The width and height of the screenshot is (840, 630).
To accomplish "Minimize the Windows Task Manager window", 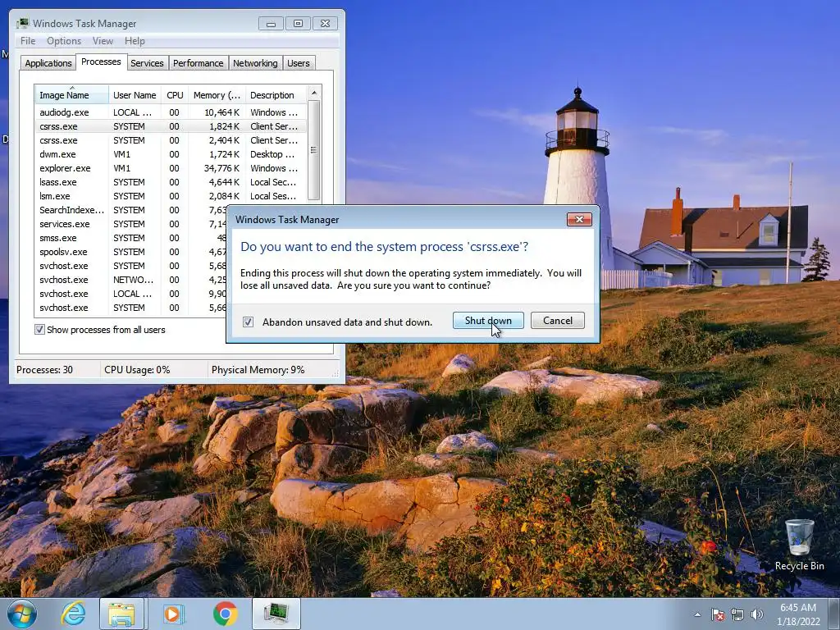I will tap(271, 24).
